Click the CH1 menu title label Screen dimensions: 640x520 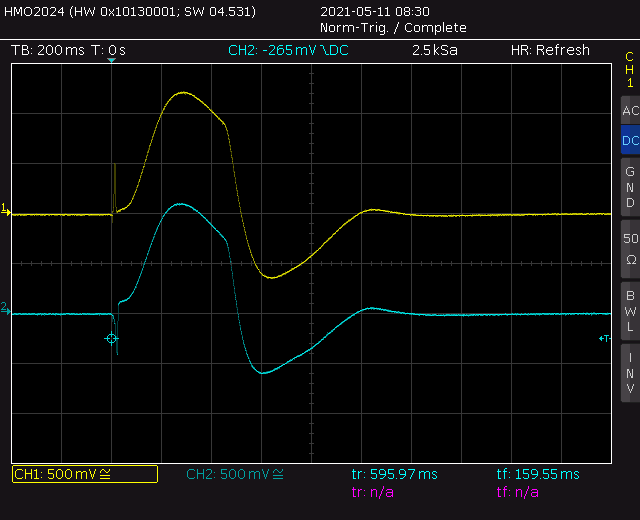pos(630,70)
